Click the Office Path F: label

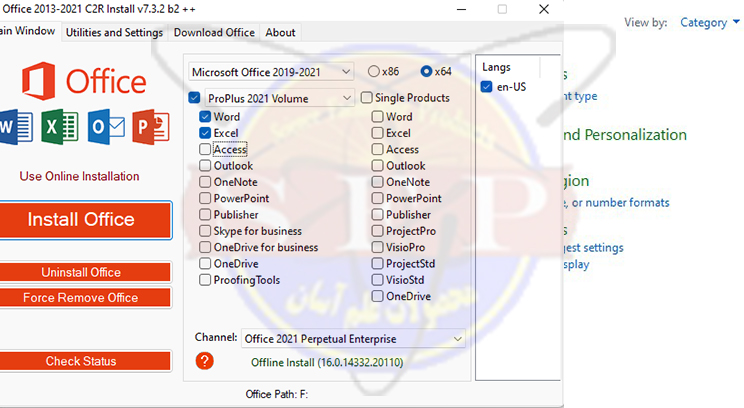277,394
